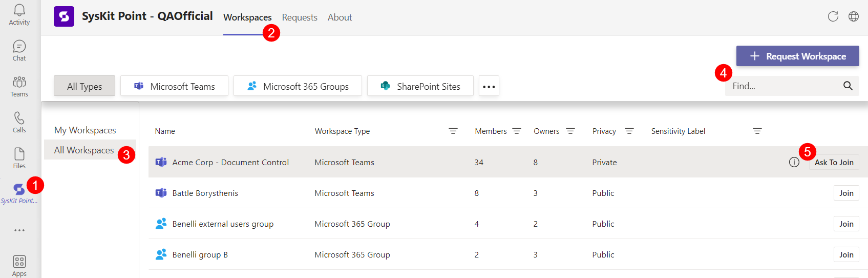Screen dimensions: 868x278
Task: Select Benelli external users group name
Action: 223,224
